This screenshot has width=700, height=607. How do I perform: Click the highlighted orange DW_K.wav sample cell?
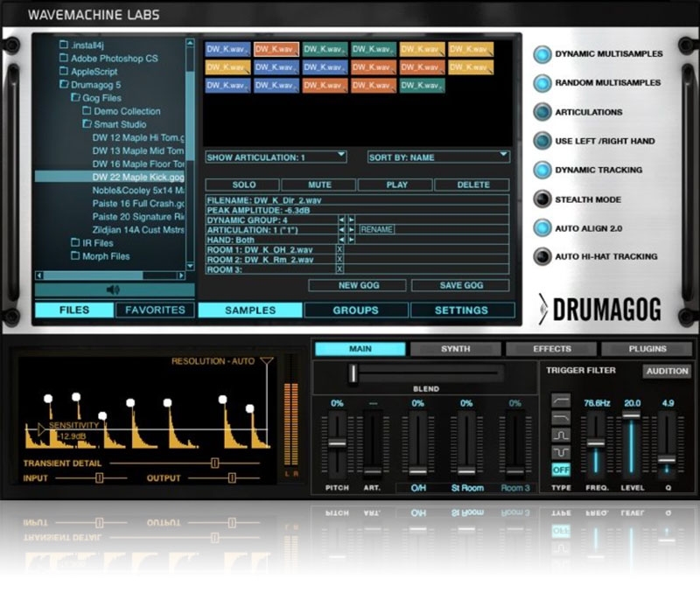[x=276, y=49]
